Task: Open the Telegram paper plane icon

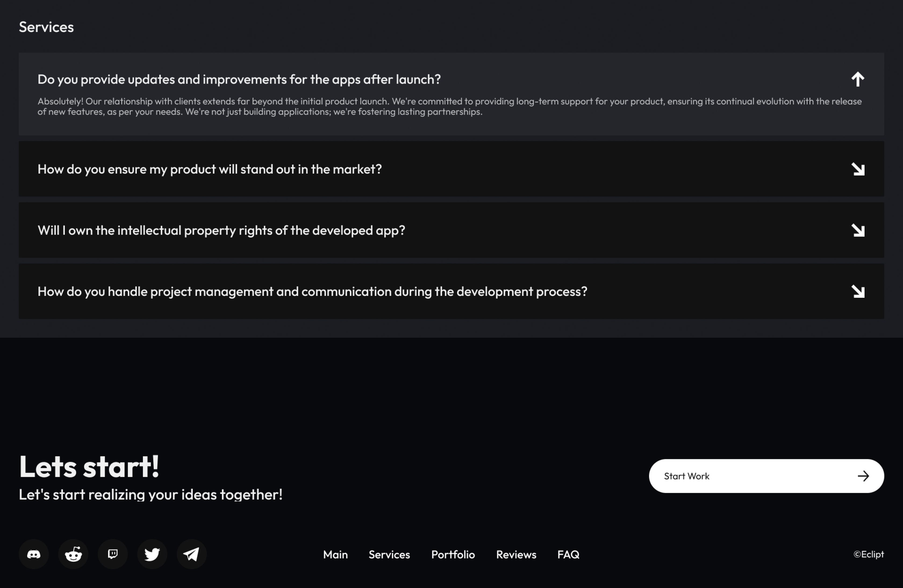Action: [192, 554]
